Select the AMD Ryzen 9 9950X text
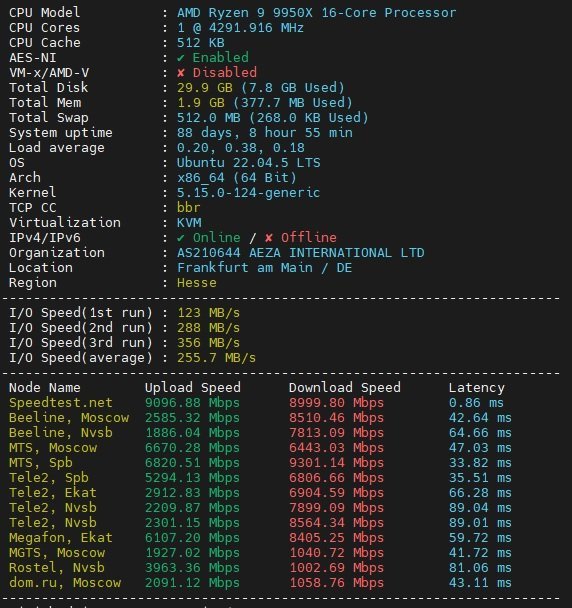Screen dimensions: 572x608 245,13
